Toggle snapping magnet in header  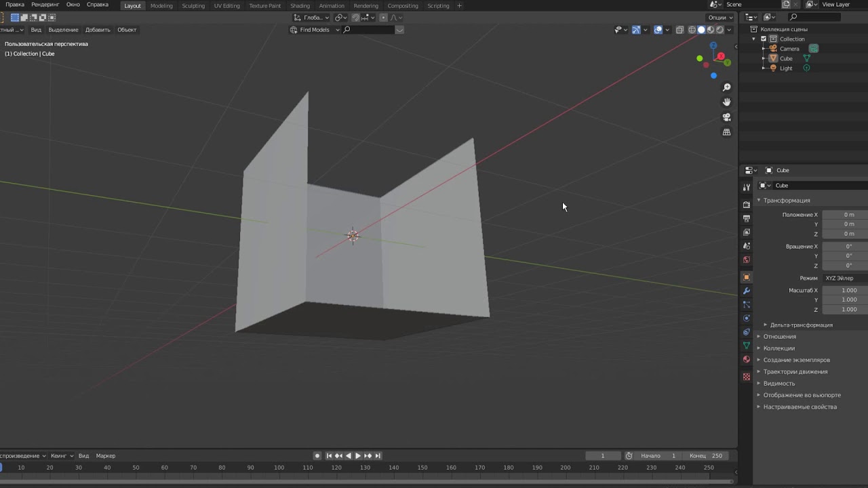[356, 18]
